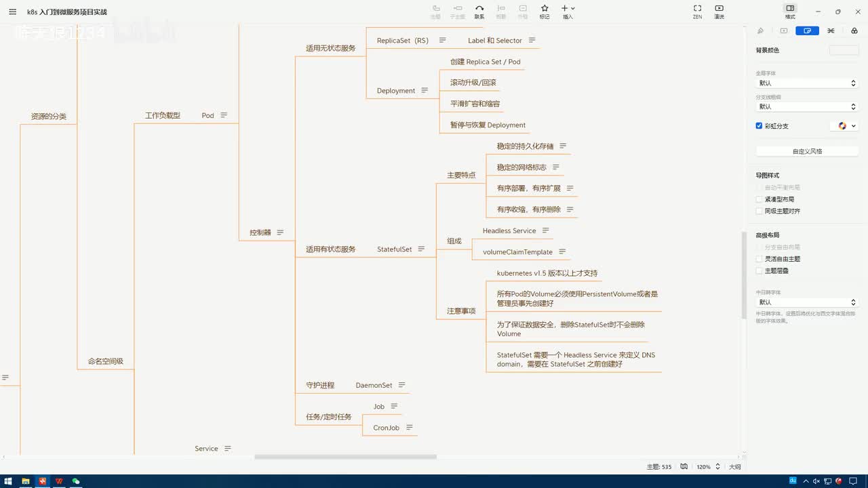Open the Windows Start menu
Screen dimensions: 868x488
8,481
